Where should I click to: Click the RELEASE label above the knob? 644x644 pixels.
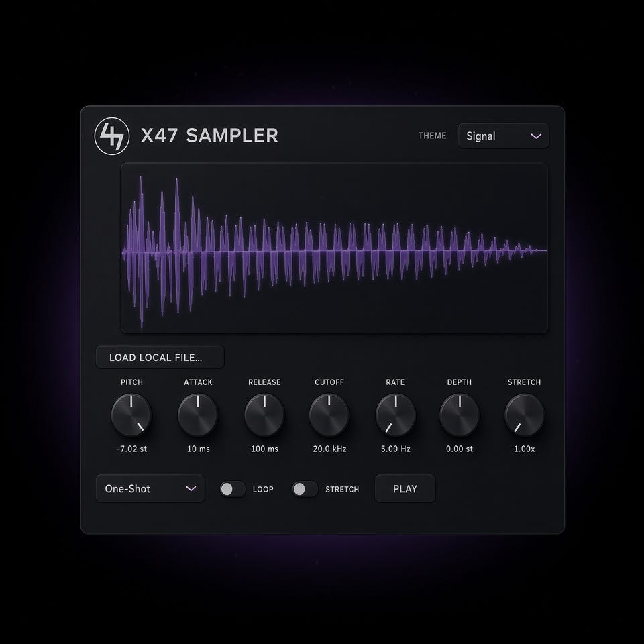(x=264, y=382)
